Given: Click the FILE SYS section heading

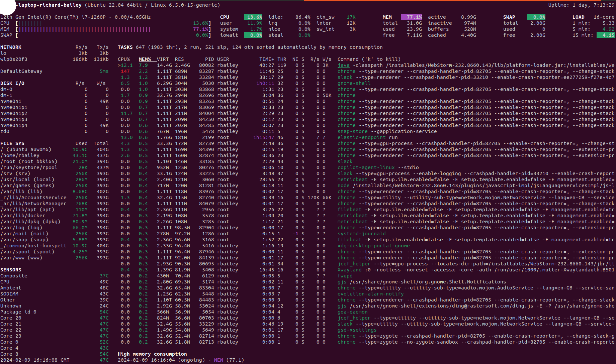Looking at the screenshot, I should [12, 143].
